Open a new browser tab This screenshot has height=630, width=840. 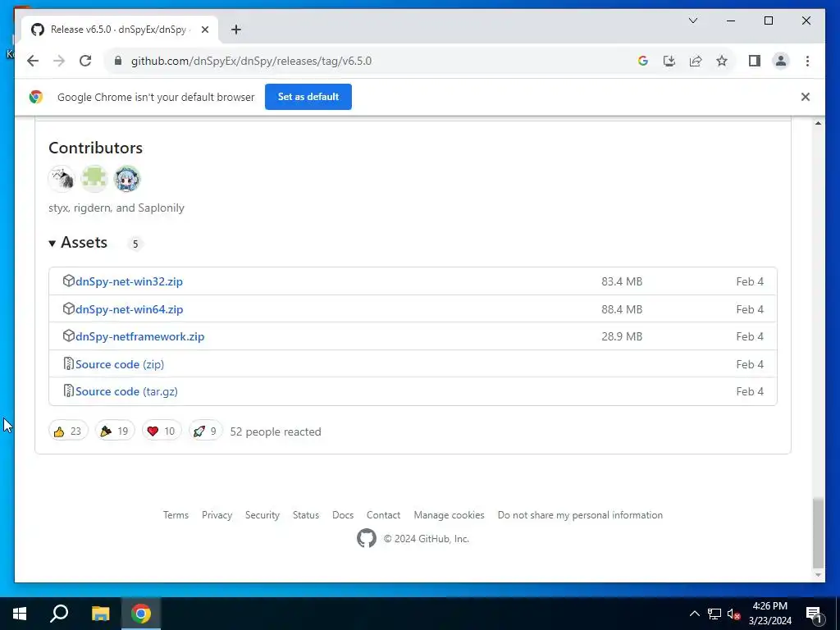click(x=235, y=30)
